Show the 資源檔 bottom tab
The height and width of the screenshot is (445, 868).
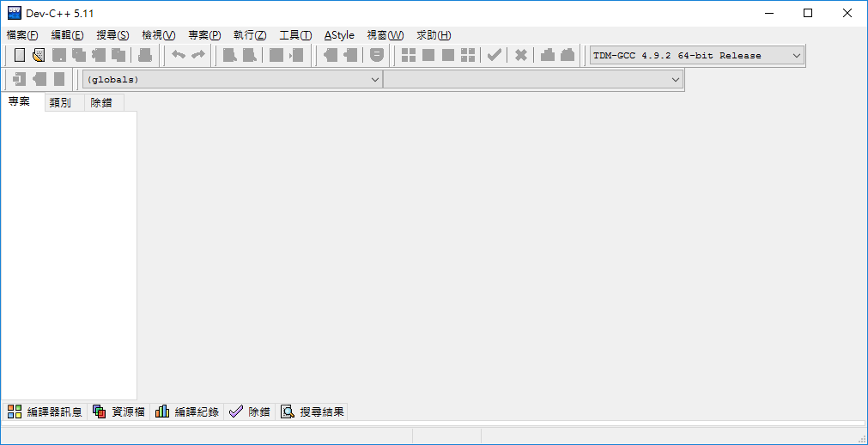click(119, 411)
